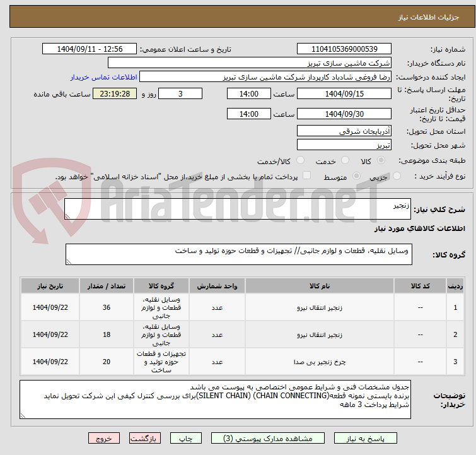Click the delivery city field تبریز
The height and width of the screenshot is (455, 476).
(x=344, y=145)
